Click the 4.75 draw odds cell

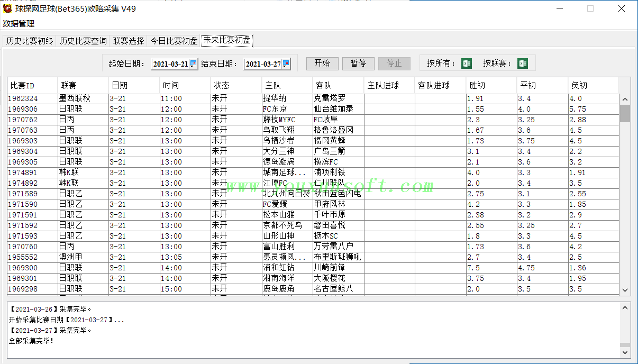(543, 268)
